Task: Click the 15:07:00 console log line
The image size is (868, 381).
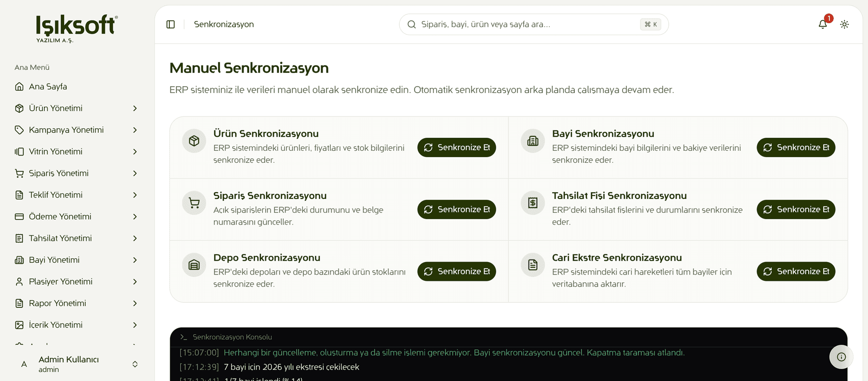Action: 432,353
